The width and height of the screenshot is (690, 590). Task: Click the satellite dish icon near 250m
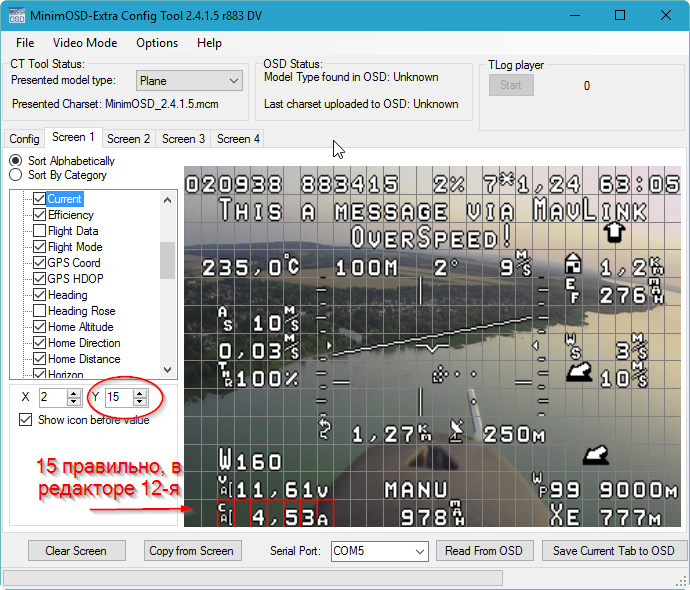[x=456, y=432]
